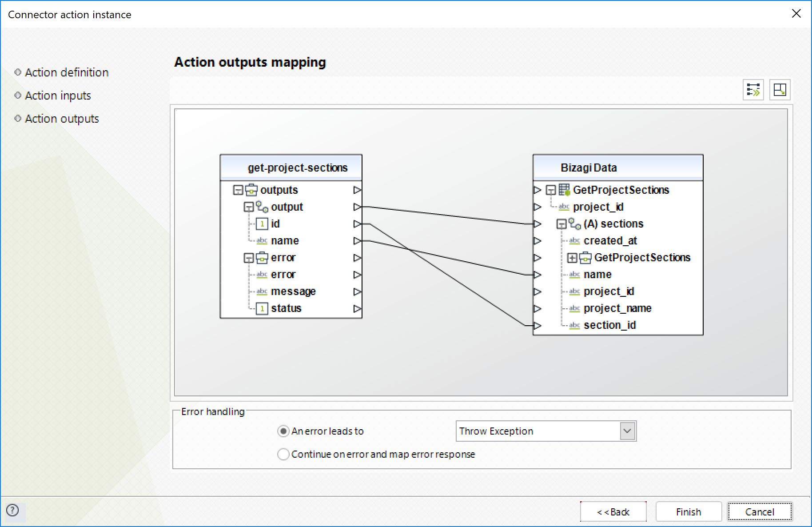The height and width of the screenshot is (527, 812).
Task: Select 'Continue on error and map error response'
Action: (283, 454)
